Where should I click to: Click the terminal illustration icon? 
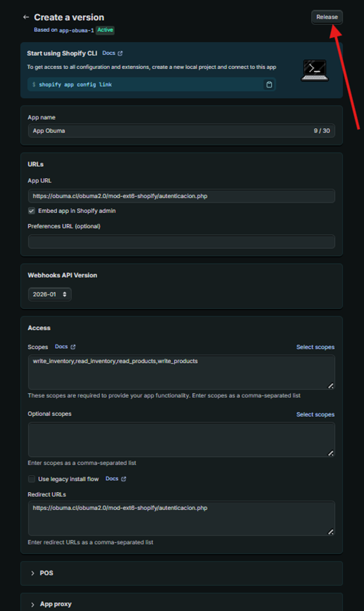(x=314, y=71)
